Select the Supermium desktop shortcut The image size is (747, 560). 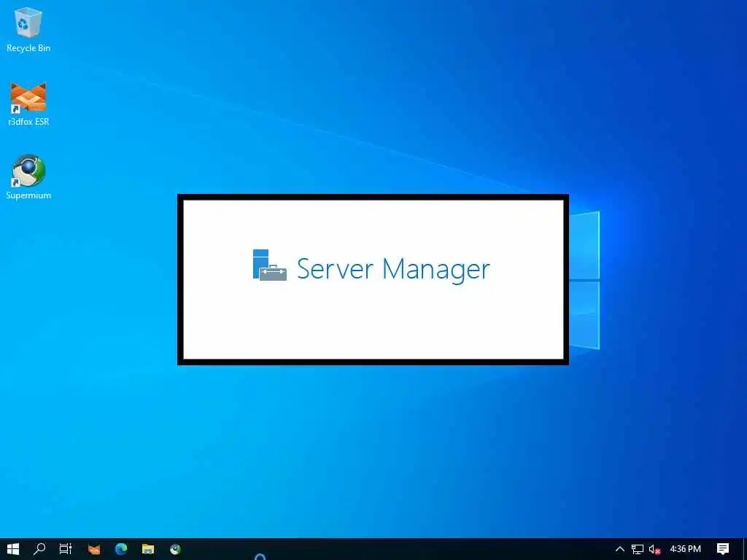(28, 177)
